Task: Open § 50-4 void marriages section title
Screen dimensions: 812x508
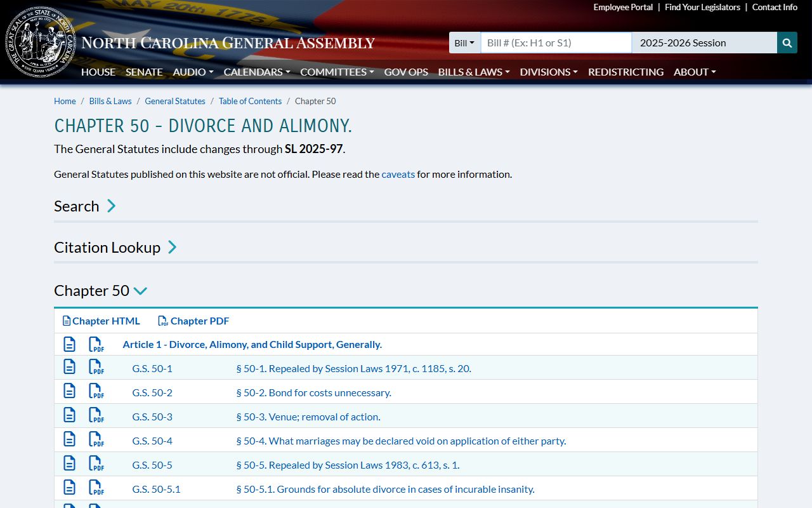Action: click(x=401, y=441)
